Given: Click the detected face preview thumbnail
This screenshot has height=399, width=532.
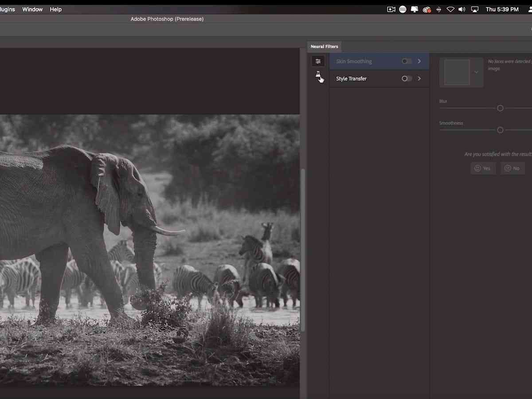Looking at the screenshot, I should 457,72.
